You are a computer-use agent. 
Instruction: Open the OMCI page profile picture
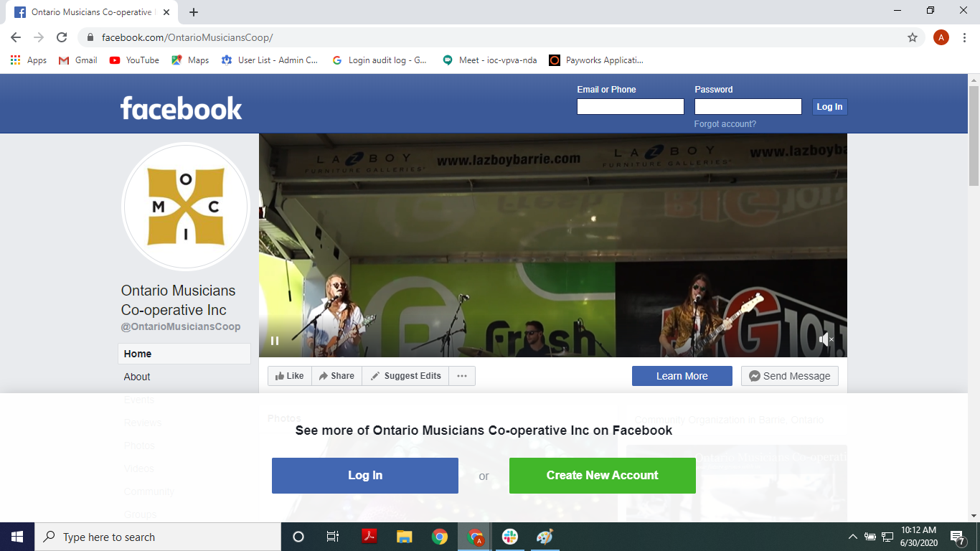coord(186,207)
